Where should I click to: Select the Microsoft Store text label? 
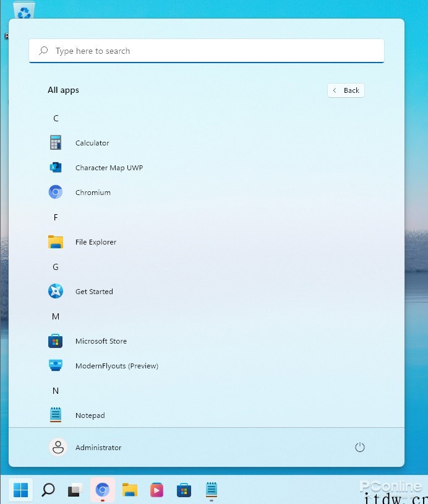[x=101, y=341]
